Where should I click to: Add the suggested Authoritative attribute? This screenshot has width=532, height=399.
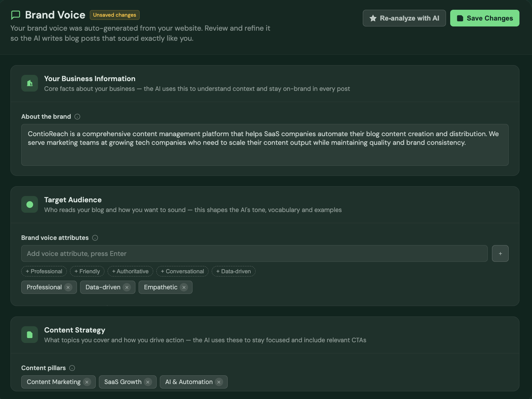coord(130,271)
